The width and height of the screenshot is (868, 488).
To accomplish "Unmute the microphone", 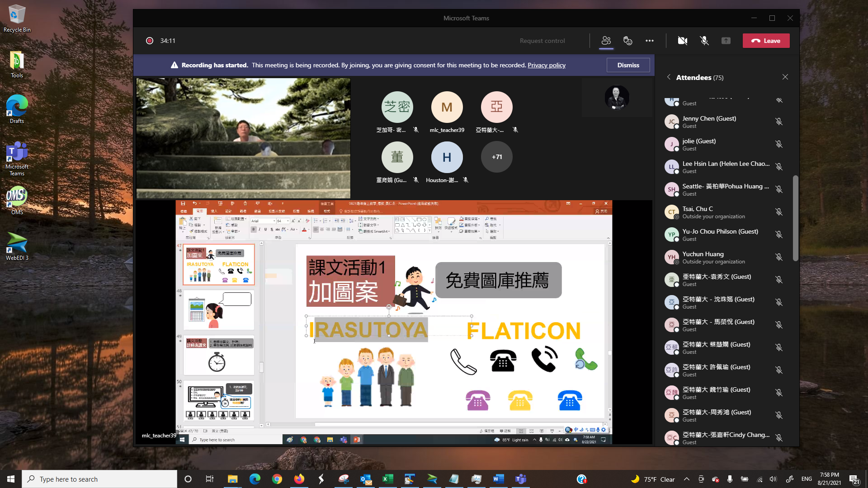I will [704, 41].
